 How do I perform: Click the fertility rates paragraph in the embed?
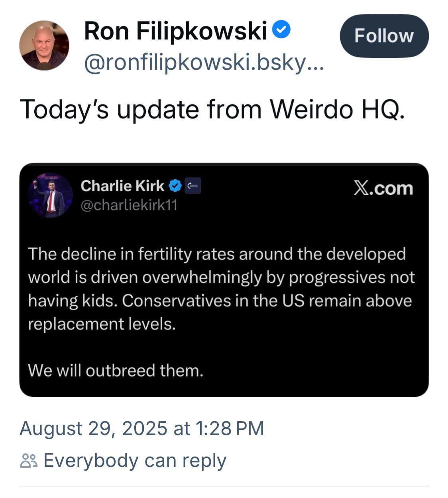coord(221,289)
